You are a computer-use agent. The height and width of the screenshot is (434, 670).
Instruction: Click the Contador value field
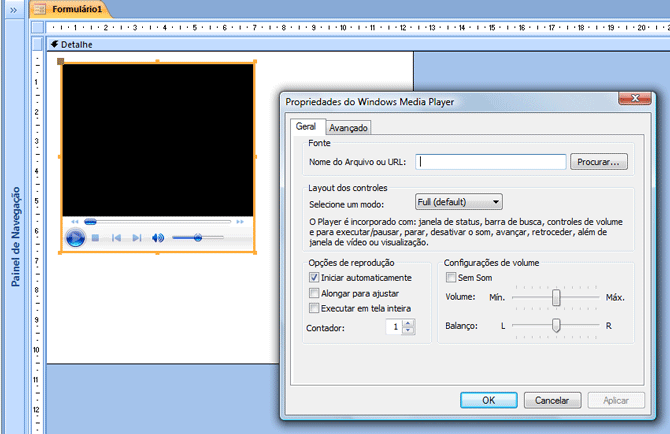(394, 327)
